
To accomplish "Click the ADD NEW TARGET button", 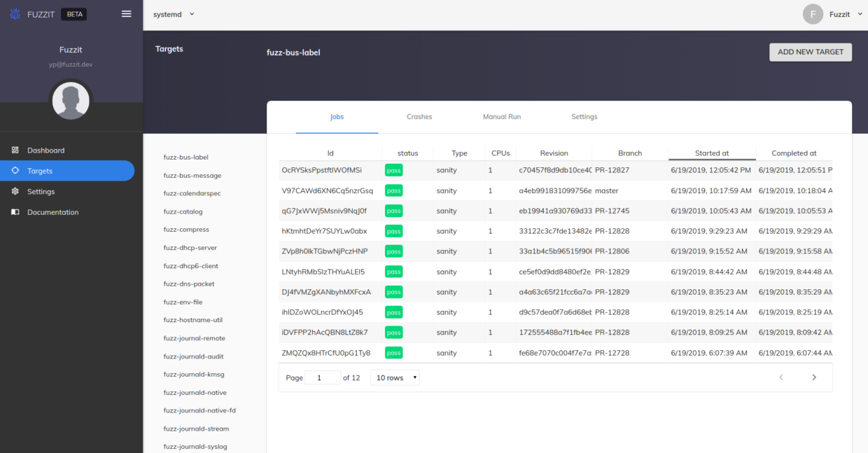I will [810, 52].
